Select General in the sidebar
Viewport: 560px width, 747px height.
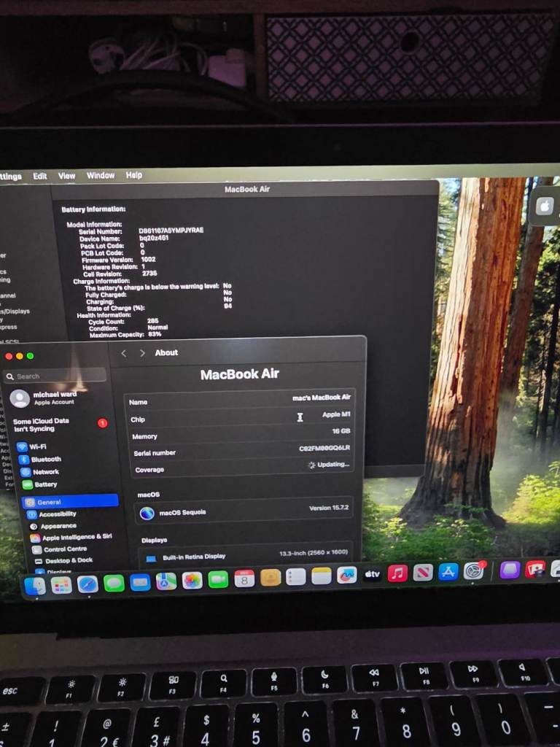pyautogui.click(x=70, y=501)
